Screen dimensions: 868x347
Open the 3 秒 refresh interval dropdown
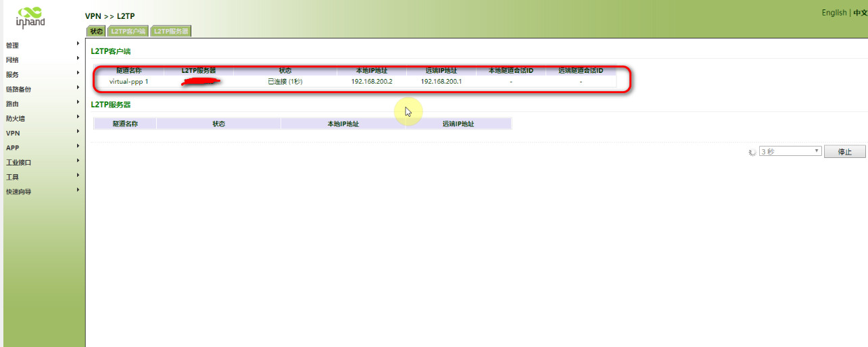790,152
